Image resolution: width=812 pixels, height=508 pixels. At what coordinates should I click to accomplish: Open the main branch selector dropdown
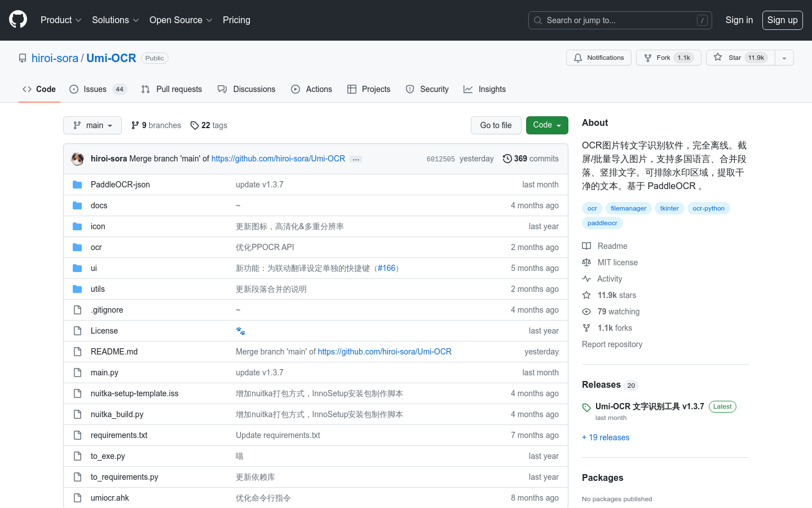(92, 125)
